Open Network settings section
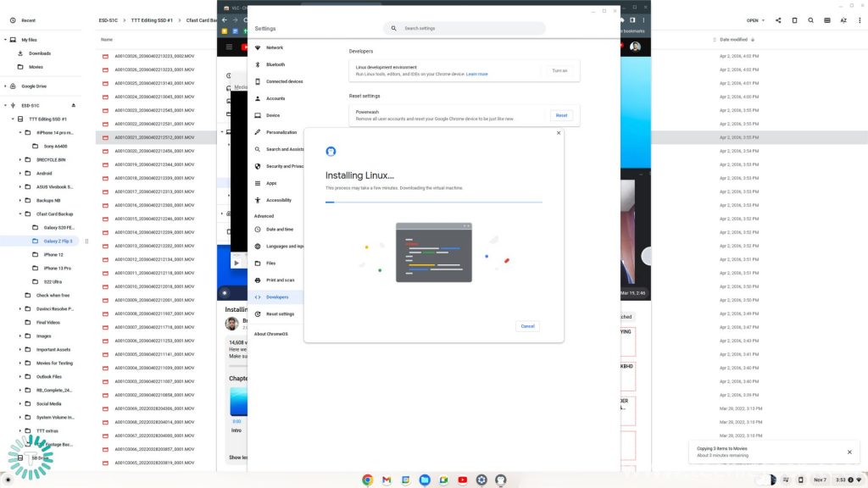The height and width of the screenshot is (488, 868). pos(275,47)
